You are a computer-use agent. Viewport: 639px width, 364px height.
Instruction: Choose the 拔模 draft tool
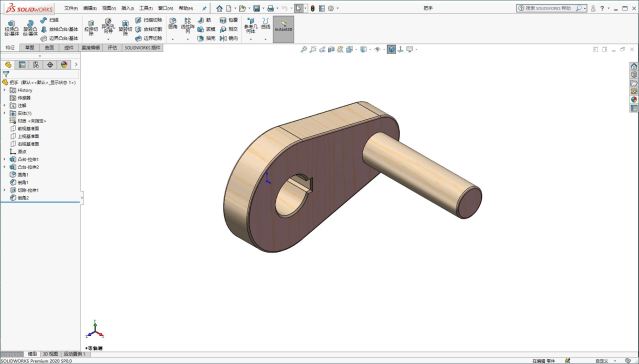[206, 29]
